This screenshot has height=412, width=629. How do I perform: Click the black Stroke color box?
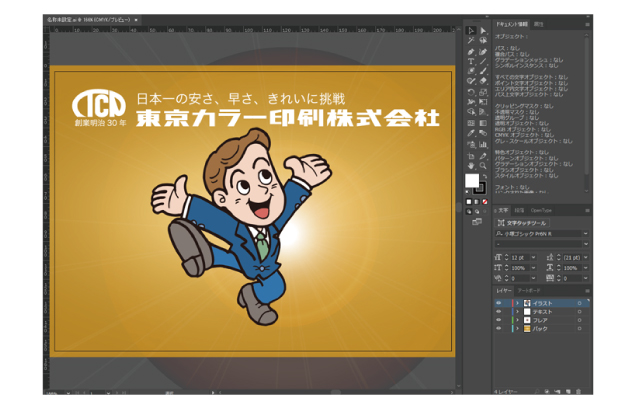click(481, 188)
